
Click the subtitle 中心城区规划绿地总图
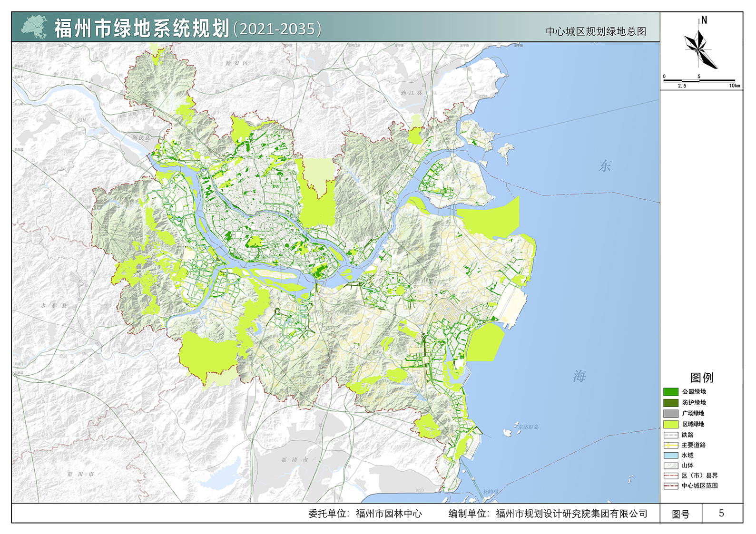(x=596, y=32)
